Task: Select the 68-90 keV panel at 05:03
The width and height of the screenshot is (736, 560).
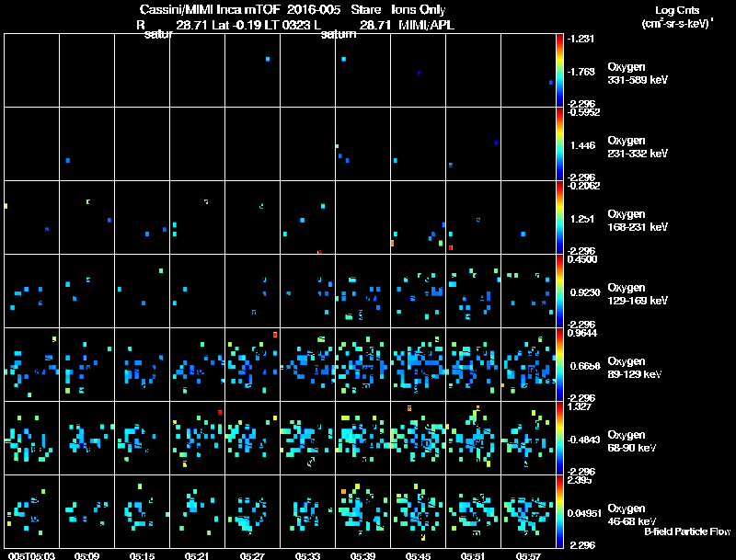Action: coord(32,438)
